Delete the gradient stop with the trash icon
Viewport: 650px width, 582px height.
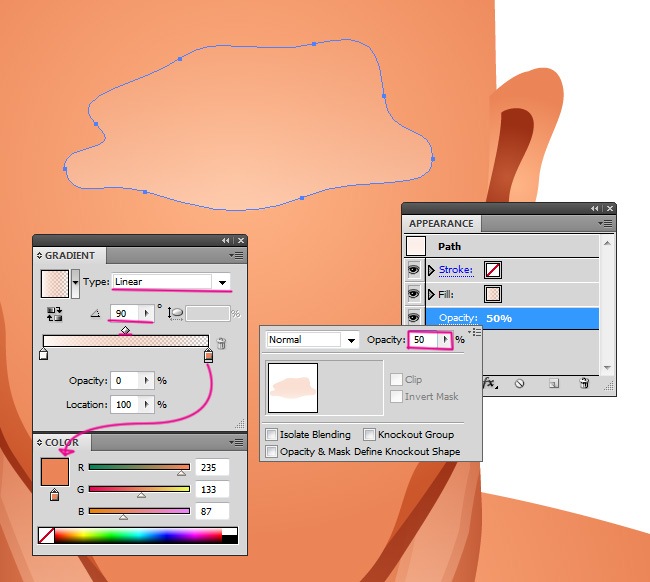(x=222, y=343)
